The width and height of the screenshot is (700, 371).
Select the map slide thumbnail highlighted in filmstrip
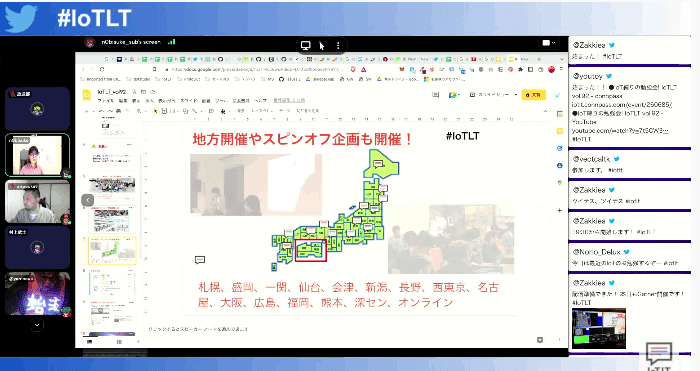pyautogui.click(x=112, y=250)
